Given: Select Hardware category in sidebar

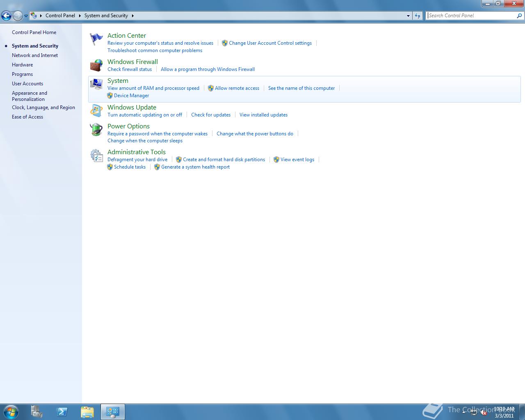Looking at the screenshot, I should click(x=22, y=65).
